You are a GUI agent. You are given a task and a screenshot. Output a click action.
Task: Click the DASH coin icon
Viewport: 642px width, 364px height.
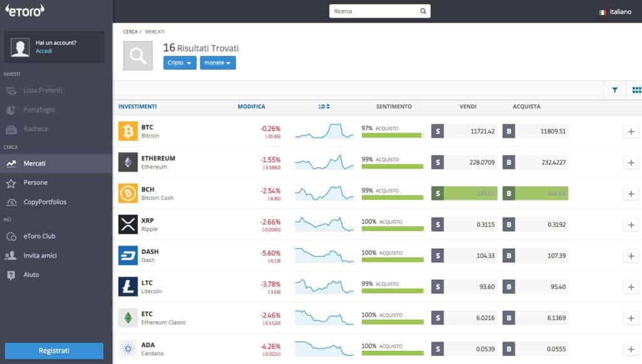(128, 256)
